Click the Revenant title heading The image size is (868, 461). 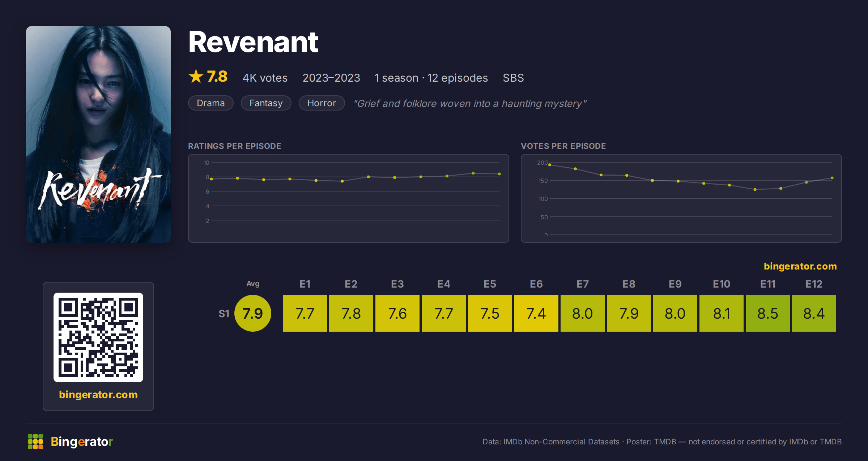pyautogui.click(x=253, y=42)
